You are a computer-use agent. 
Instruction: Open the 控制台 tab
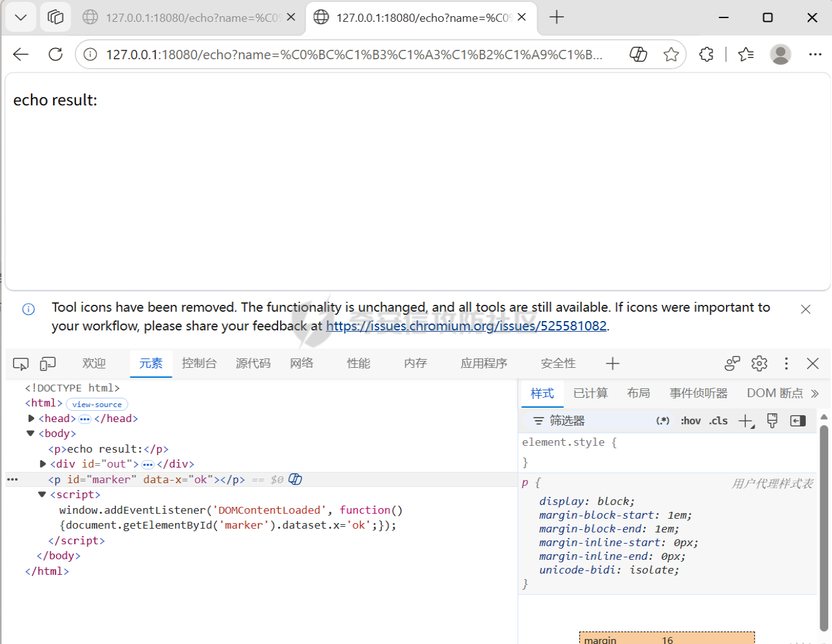(199, 363)
